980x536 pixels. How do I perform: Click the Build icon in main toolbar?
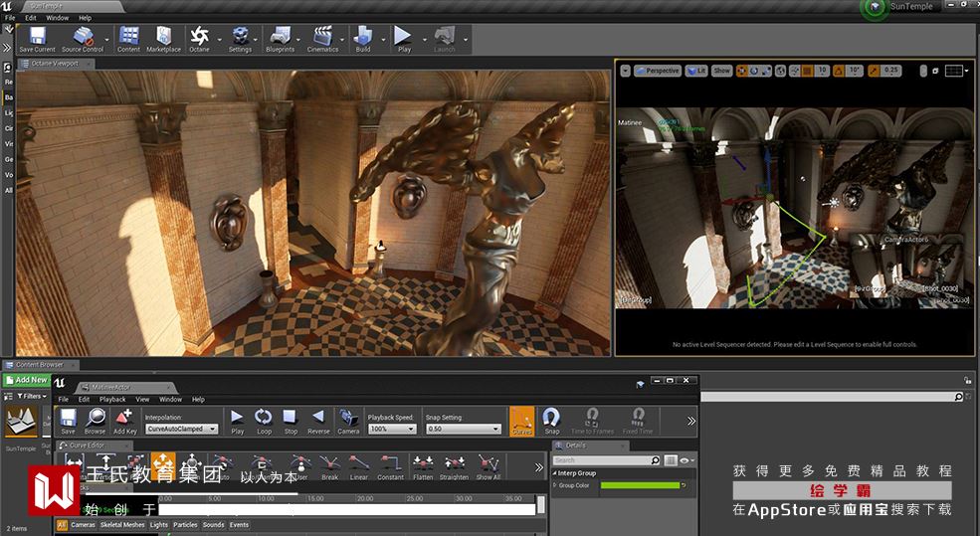[x=363, y=39]
